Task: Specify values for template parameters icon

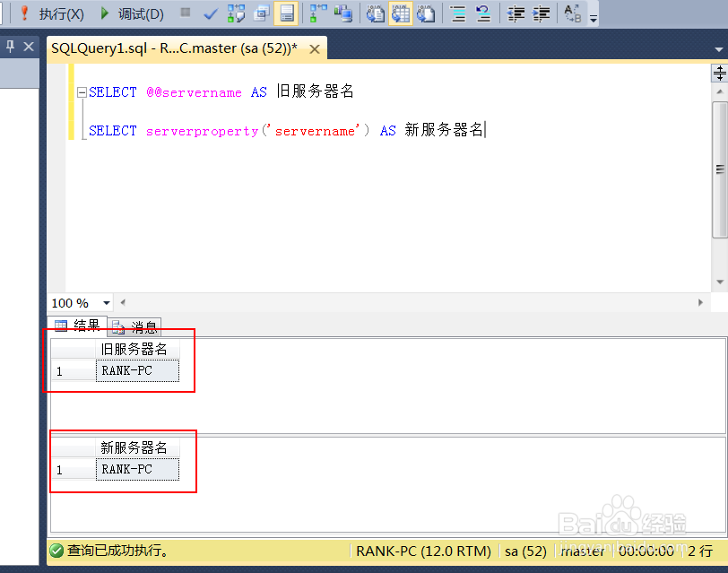Action: click(573, 13)
